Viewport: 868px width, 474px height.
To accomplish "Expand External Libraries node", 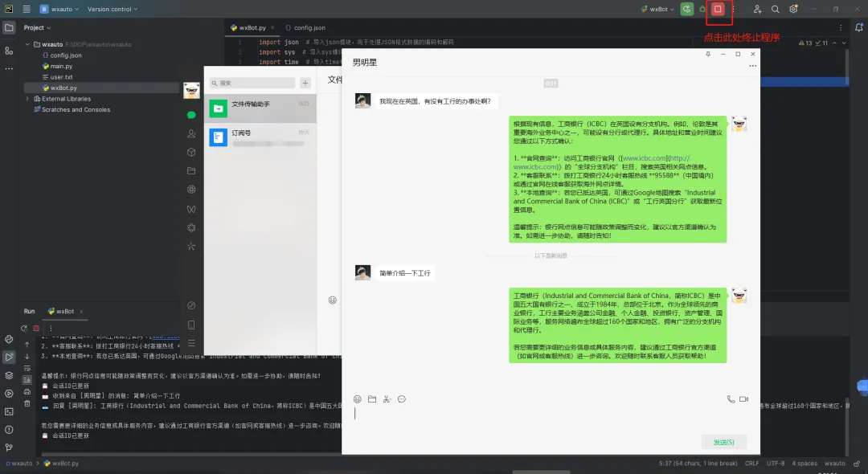I will [27, 99].
